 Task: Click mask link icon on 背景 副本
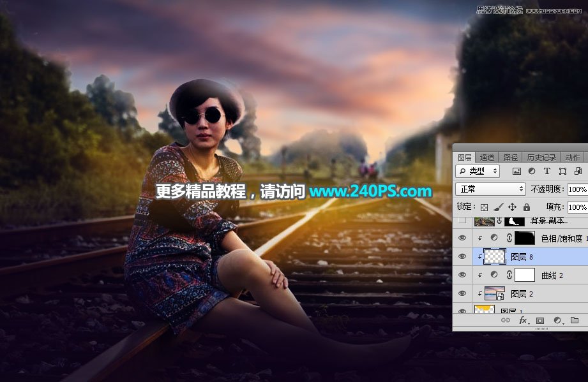(x=499, y=221)
